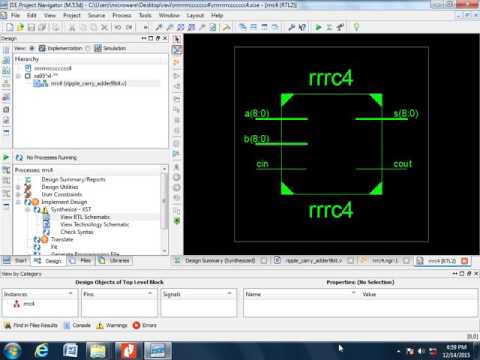This screenshot has height=360, width=480.
Task: Open the Pins column dropdown arrow
Action: pos(150,293)
